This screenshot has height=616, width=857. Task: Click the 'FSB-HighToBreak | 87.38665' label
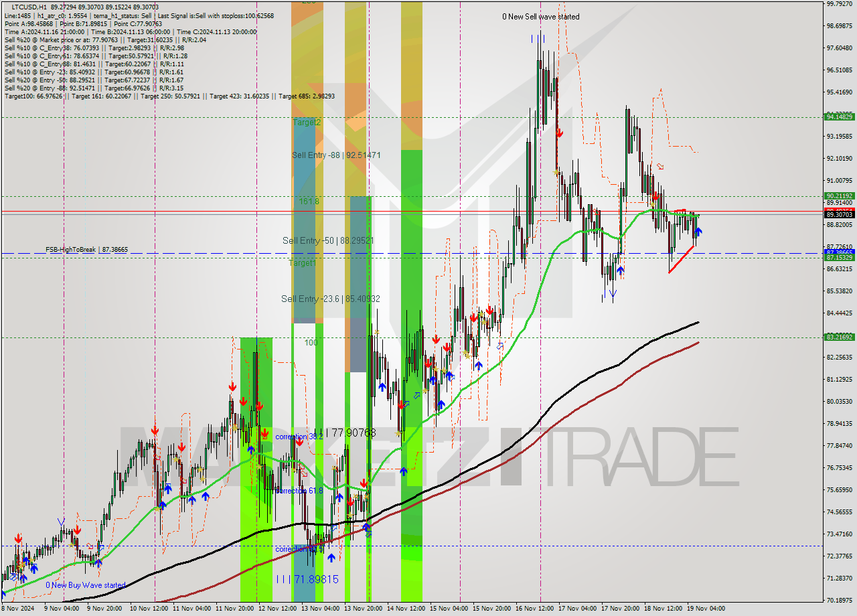(x=86, y=250)
